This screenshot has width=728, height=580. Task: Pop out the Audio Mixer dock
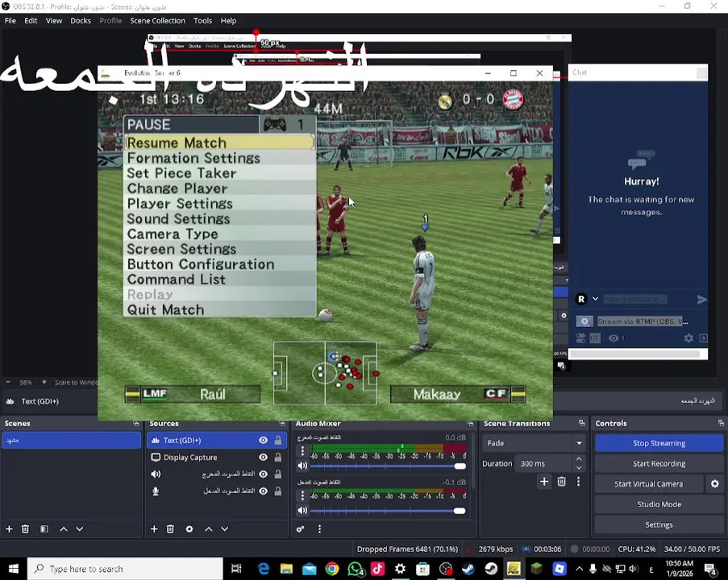tap(470, 423)
